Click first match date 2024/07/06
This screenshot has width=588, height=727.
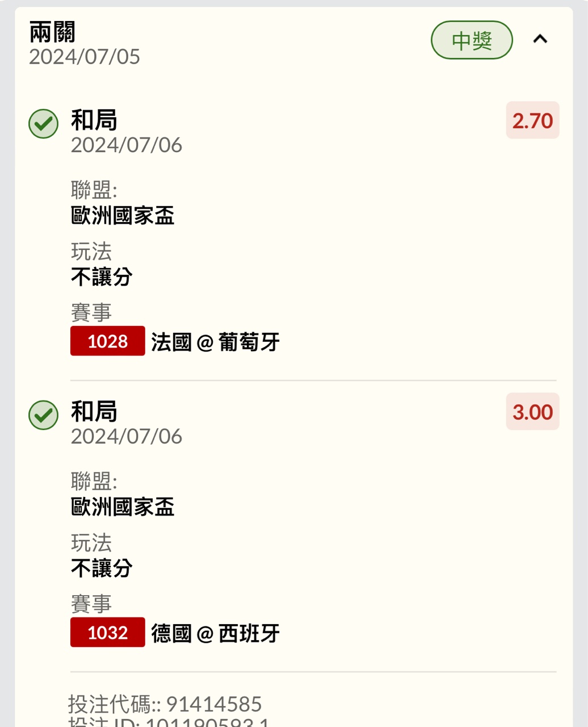[127, 145]
